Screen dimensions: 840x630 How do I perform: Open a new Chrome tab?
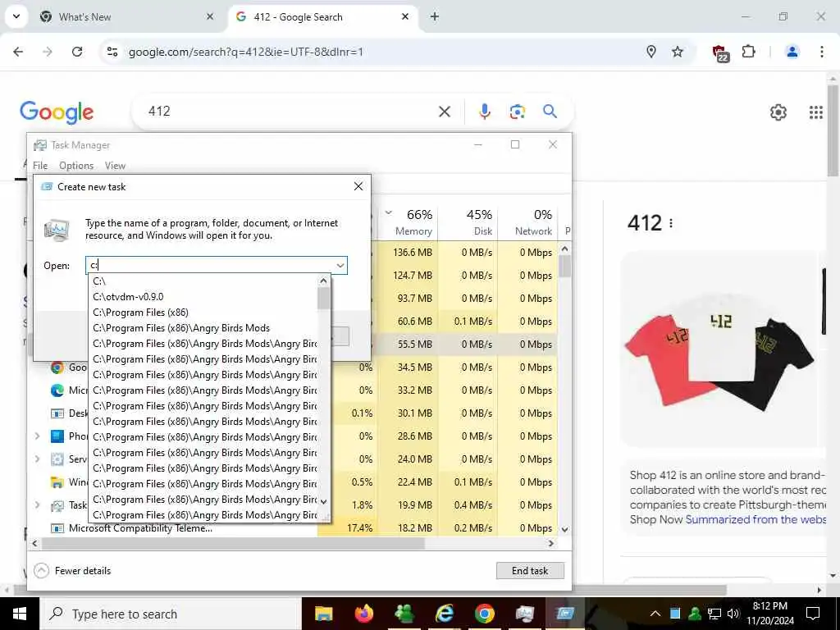[435, 16]
